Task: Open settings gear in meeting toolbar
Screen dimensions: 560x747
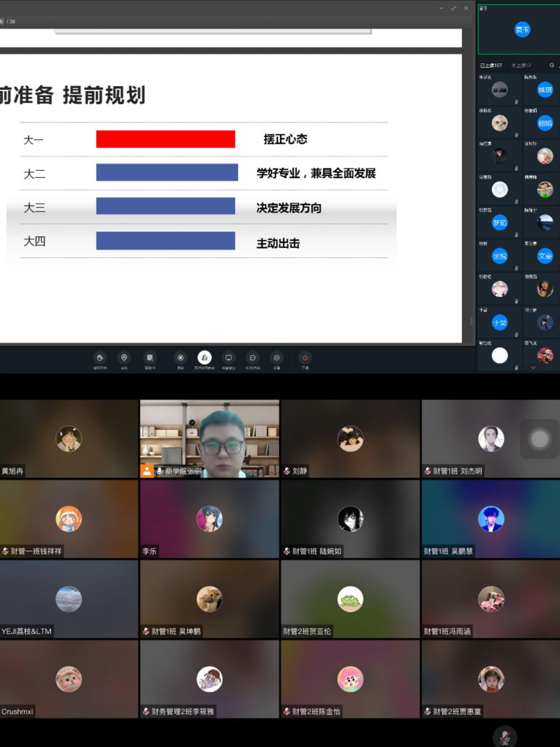Action: [x=277, y=358]
